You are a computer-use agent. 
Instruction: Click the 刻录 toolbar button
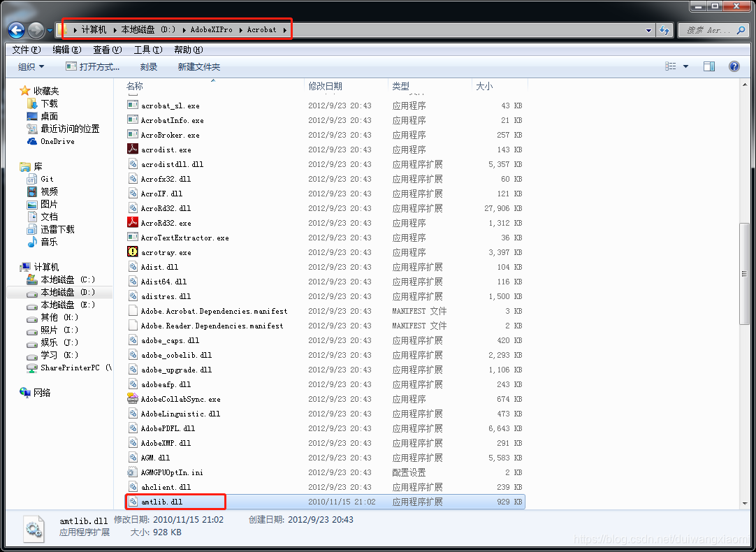point(149,66)
